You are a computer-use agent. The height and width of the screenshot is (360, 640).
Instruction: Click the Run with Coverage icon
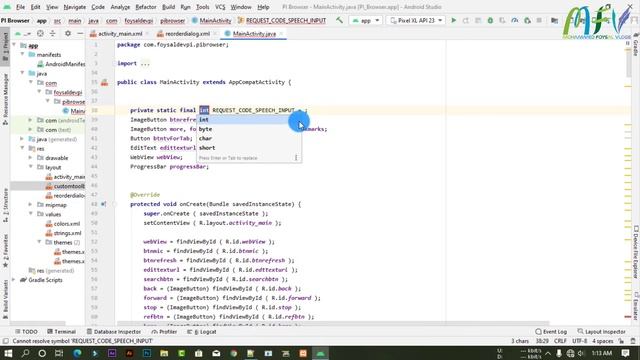[x=502, y=20]
